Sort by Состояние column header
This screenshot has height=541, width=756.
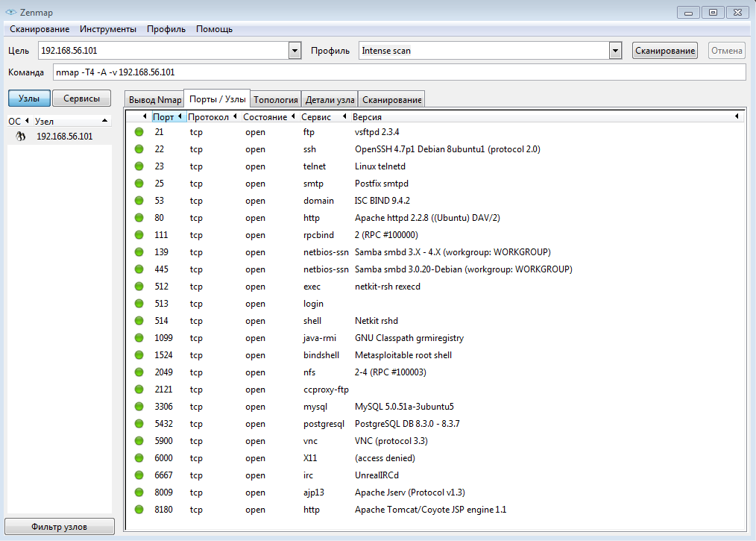coord(269,117)
